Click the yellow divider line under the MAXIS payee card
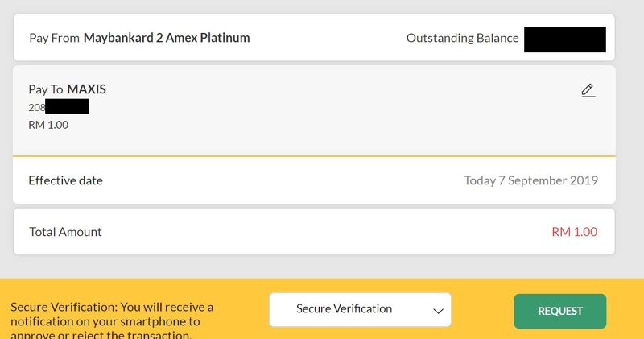The width and height of the screenshot is (644, 339). point(314,155)
